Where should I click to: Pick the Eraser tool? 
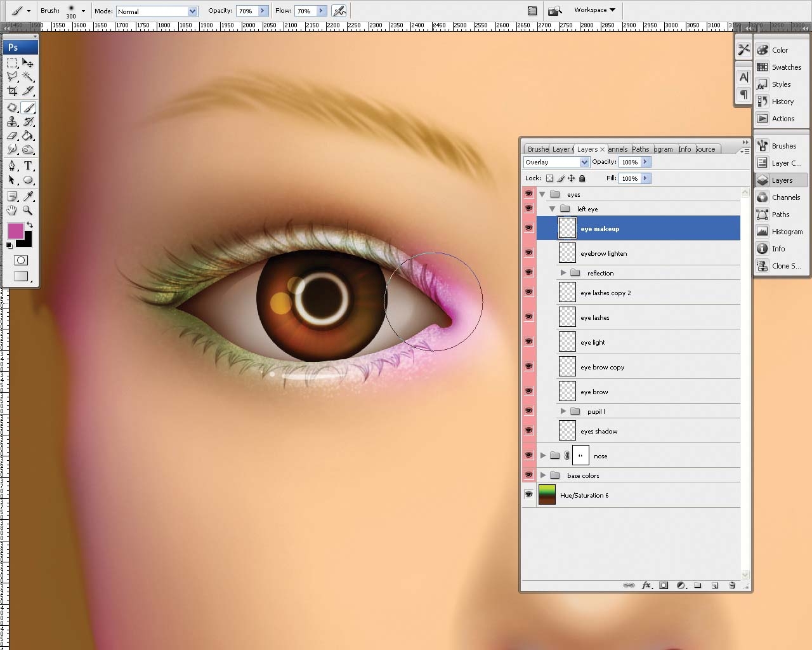[12, 136]
